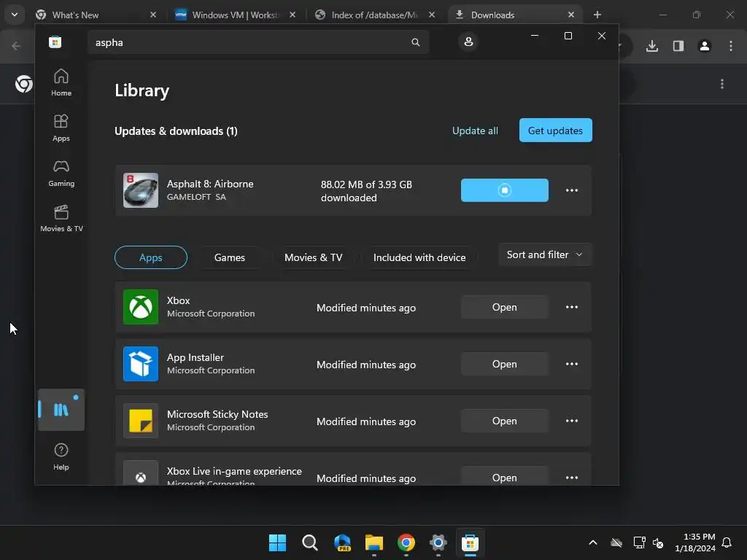Open notifications bell in taskbar
Image resolution: width=747 pixels, height=560 pixels.
pos(727,542)
